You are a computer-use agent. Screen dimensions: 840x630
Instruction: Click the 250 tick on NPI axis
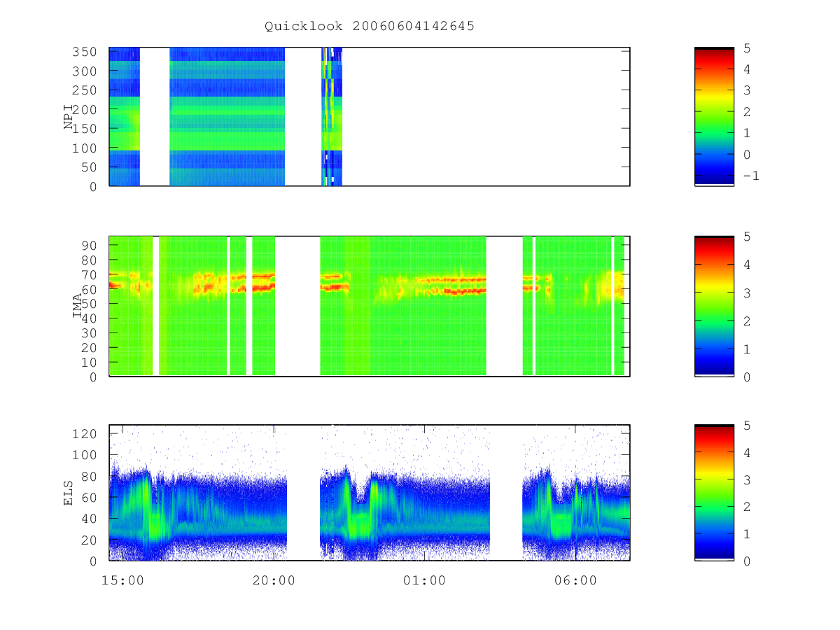click(86, 90)
